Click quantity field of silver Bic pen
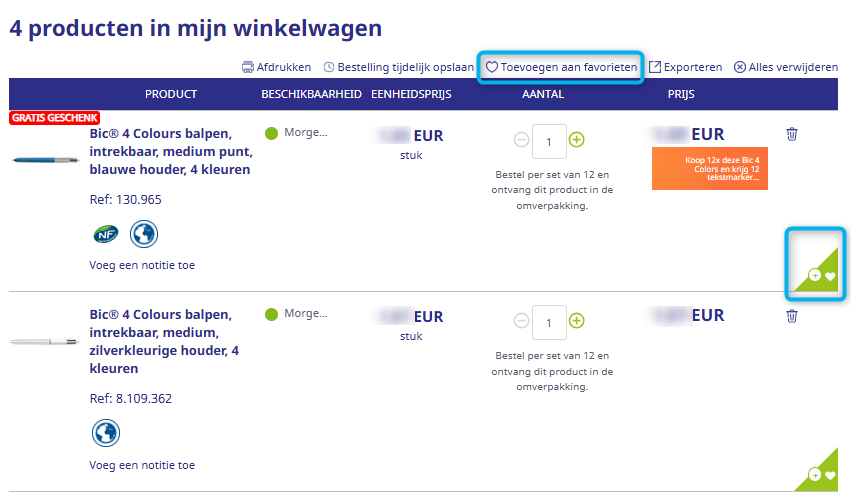 click(549, 322)
